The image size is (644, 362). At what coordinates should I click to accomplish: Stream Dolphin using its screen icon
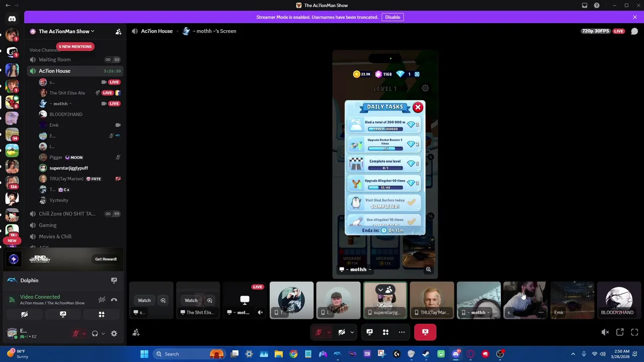click(114, 280)
